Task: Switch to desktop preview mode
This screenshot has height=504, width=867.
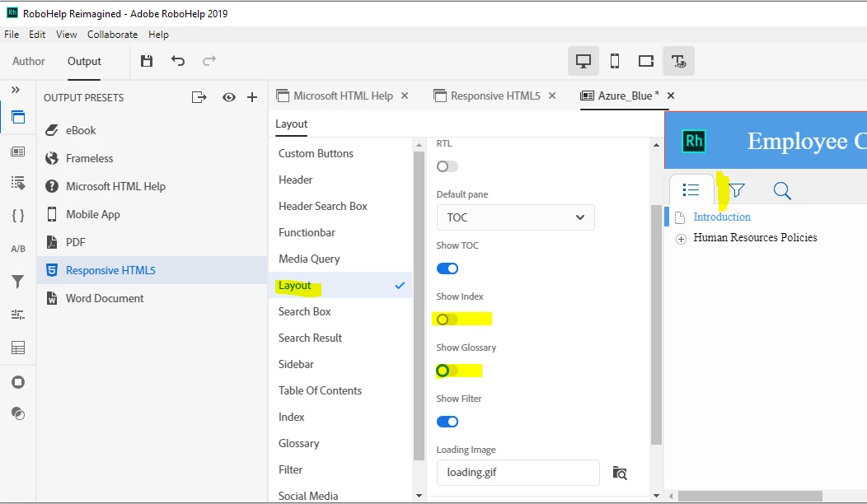Action: click(x=583, y=61)
